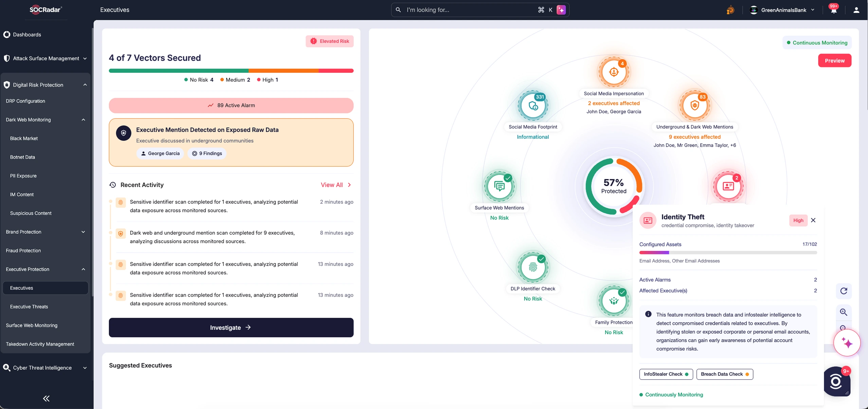Click the Breach Data Check chip
This screenshot has height=409, width=868.
[x=725, y=374]
